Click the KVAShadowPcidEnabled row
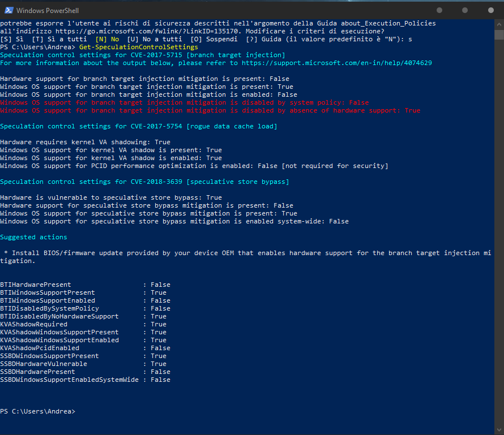504x435 pixels. tap(85, 348)
